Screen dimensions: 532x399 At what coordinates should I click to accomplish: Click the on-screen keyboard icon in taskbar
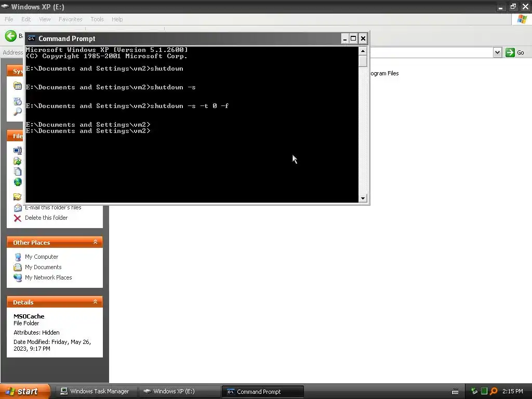tap(455, 392)
